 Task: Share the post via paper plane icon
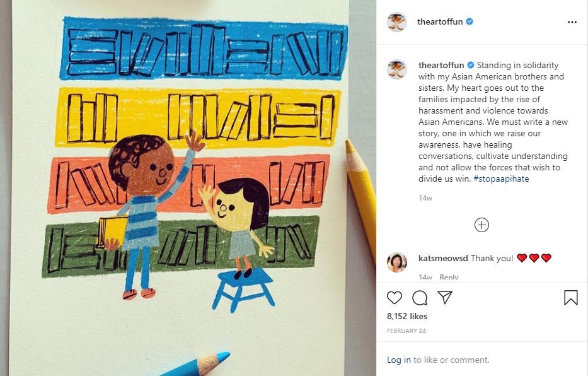click(445, 297)
